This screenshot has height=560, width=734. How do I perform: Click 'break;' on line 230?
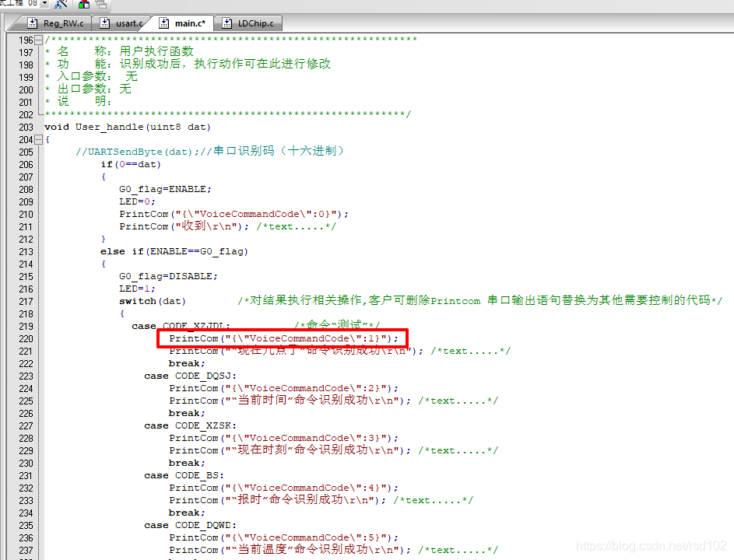tap(187, 463)
